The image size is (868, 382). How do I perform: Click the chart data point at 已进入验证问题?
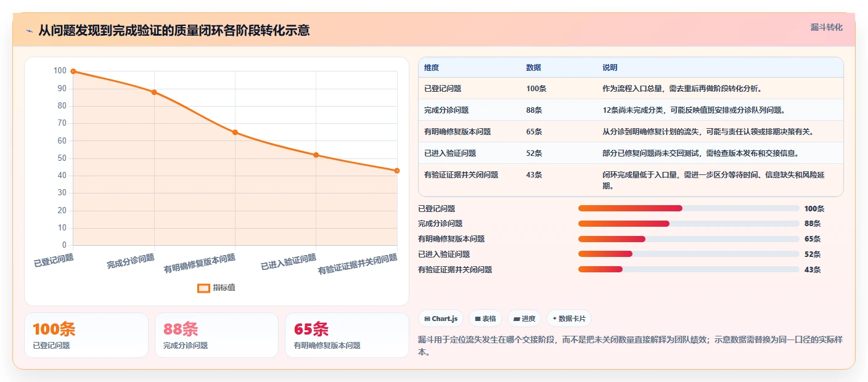pos(316,155)
